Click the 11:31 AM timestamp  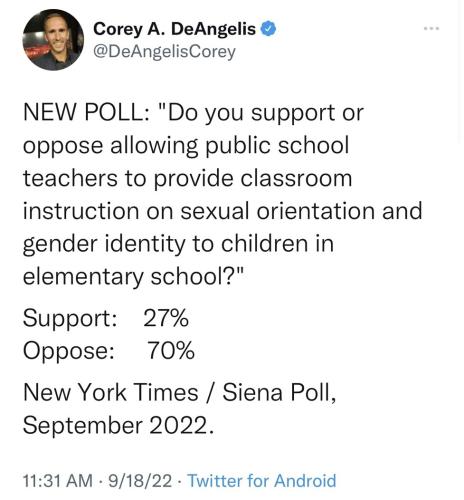coord(58,481)
